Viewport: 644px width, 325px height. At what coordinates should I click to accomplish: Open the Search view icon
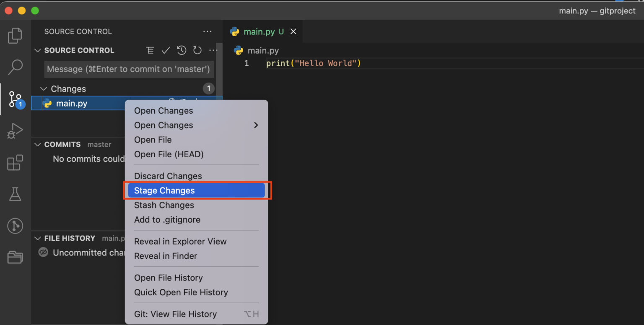(x=15, y=67)
